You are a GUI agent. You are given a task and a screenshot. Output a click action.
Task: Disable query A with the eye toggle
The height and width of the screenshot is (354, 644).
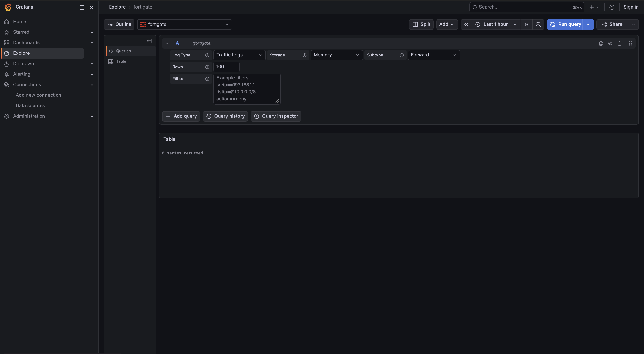pyautogui.click(x=610, y=43)
